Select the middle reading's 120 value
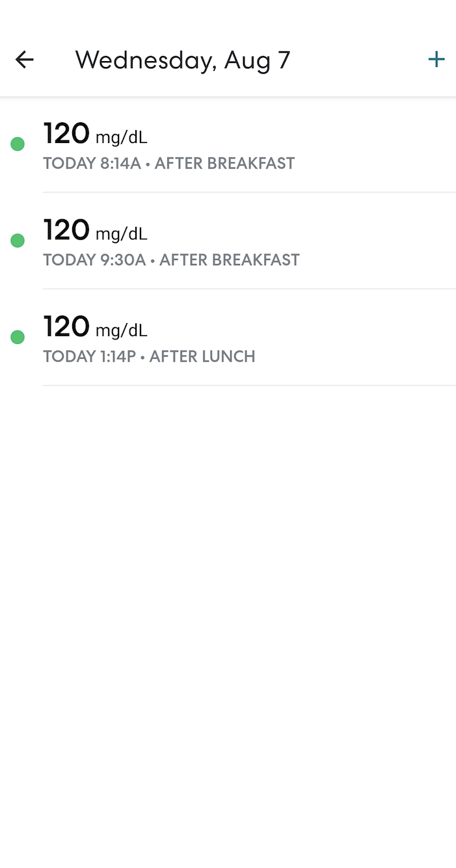This screenshot has height=868, width=456. pos(66,230)
